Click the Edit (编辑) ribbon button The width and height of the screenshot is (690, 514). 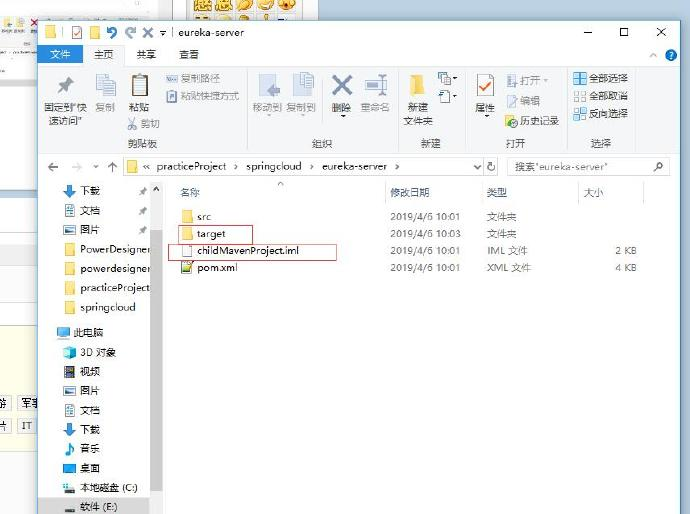pyautogui.click(x=523, y=101)
